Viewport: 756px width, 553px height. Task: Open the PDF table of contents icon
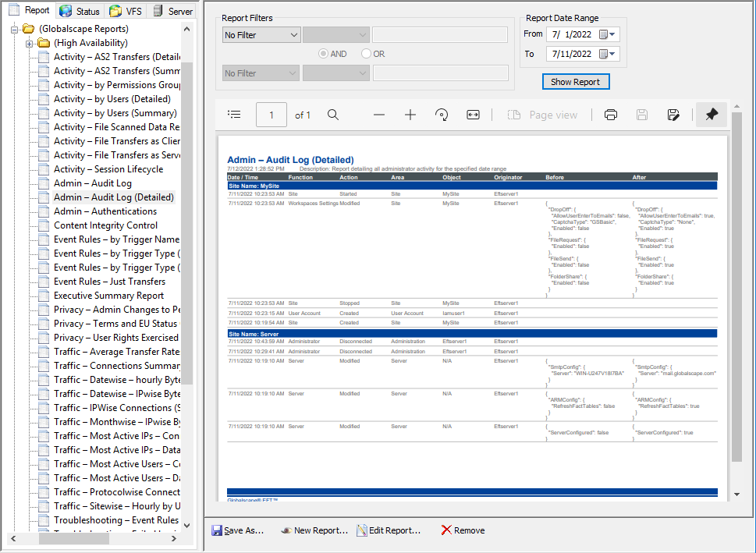point(234,115)
